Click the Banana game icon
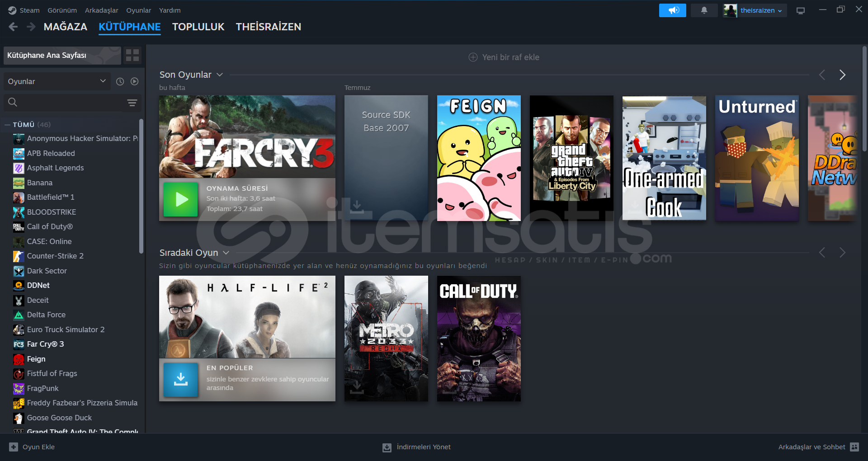 (19, 183)
